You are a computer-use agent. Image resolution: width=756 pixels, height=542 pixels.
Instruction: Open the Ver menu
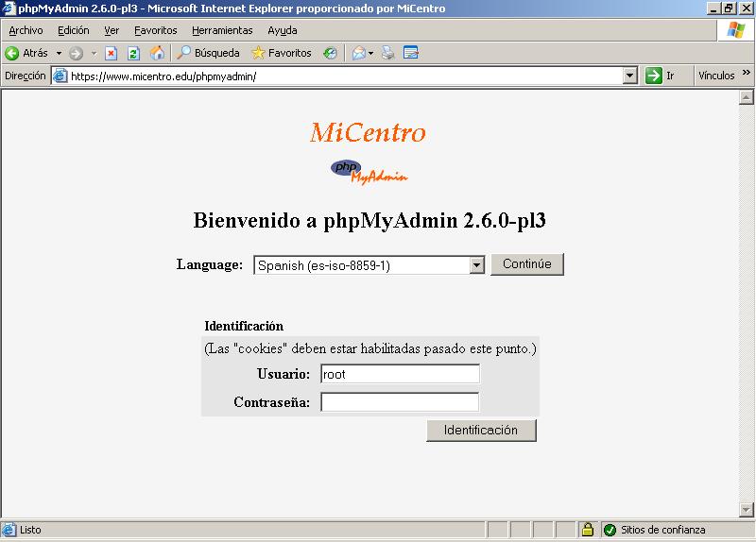(x=112, y=30)
